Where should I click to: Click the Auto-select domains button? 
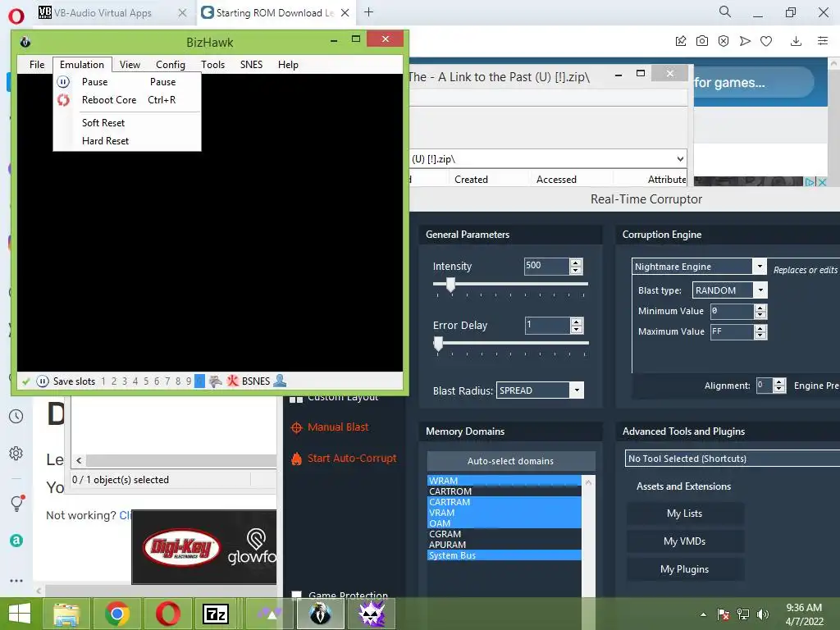510,461
